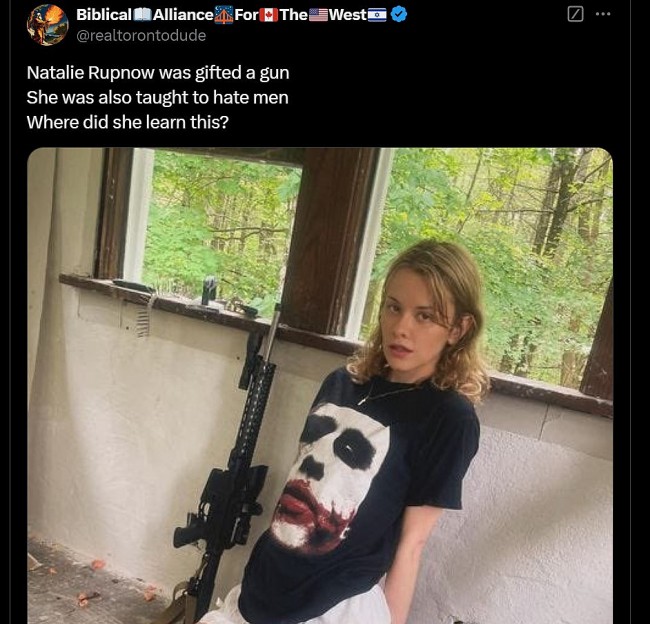Image resolution: width=650 pixels, height=624 pixels.
Task: Click the "Where did she learn this?" line
Action: coord(138,122)
